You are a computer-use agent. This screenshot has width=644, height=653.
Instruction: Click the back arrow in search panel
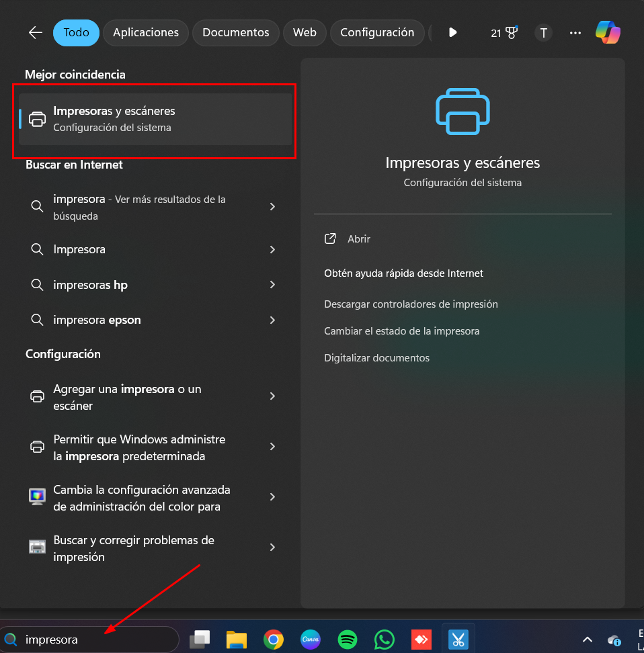click(x=36, y=32)
